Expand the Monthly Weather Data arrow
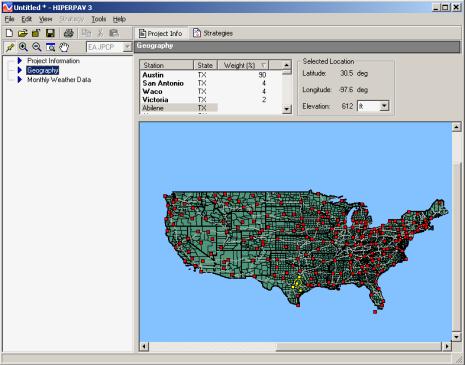465x365 pixels. [20, 79]
